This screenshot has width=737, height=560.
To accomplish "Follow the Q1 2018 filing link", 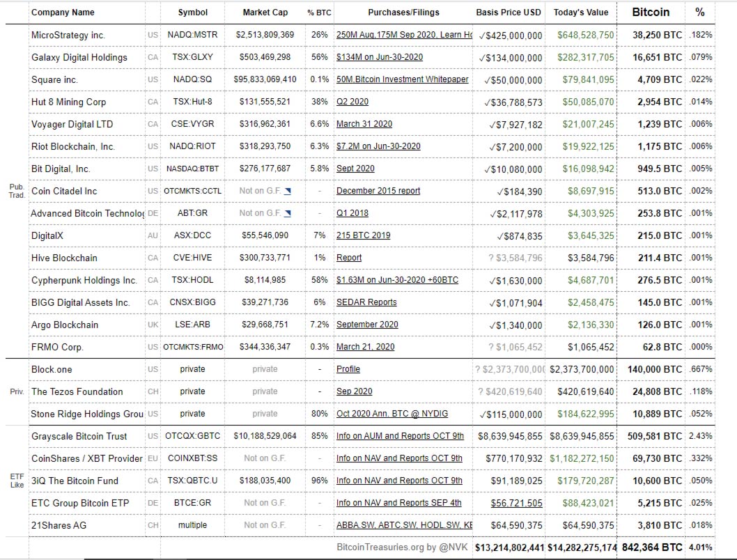I will (352, 213).
